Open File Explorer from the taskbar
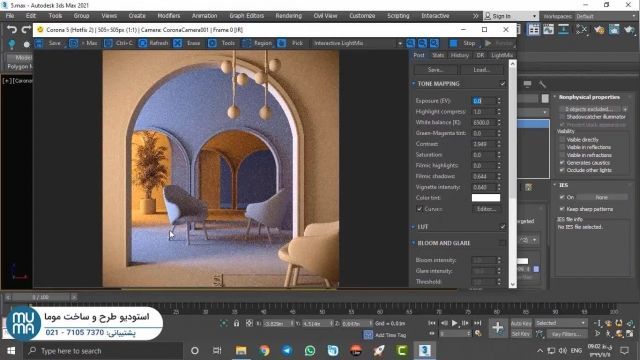The height and width of the screenshot is (360, 640). coord(241,351)
